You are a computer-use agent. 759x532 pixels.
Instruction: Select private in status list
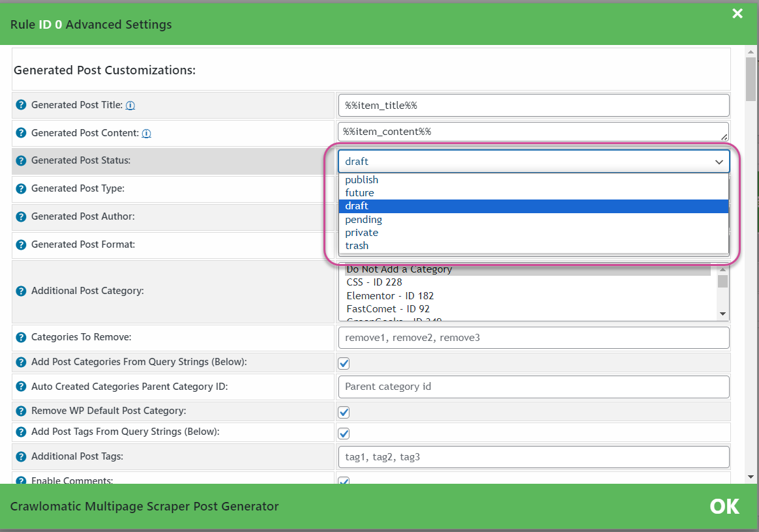(x=533, y=232)
